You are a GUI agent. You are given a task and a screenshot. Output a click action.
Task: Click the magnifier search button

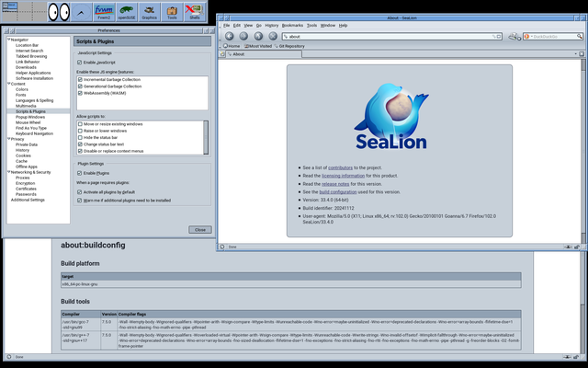580,37
